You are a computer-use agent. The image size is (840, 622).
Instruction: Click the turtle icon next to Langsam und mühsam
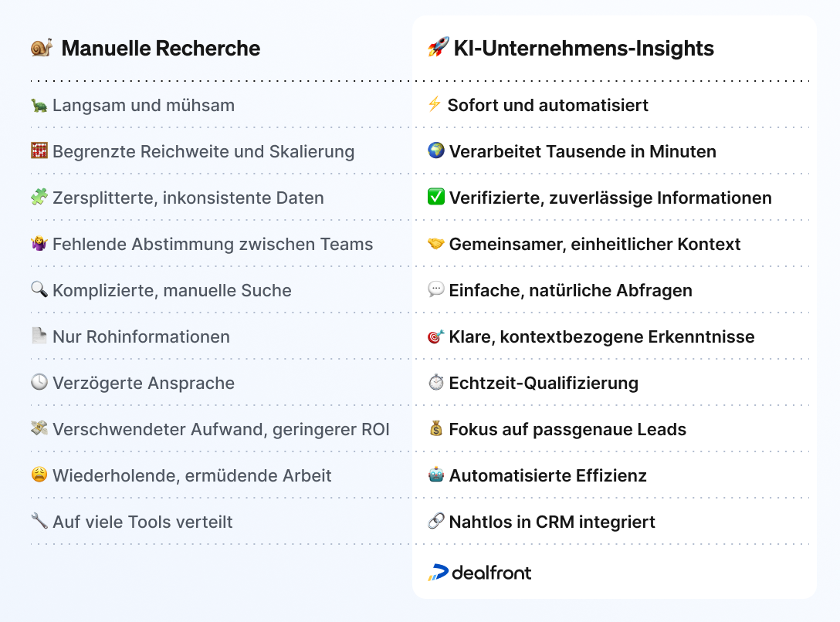(39, 106)
